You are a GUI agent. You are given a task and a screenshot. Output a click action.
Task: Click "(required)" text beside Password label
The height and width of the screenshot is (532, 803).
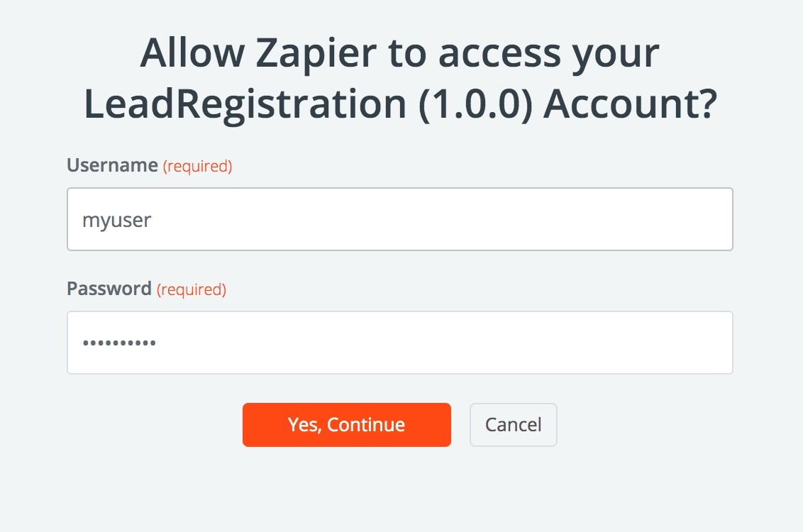[192, 289]
